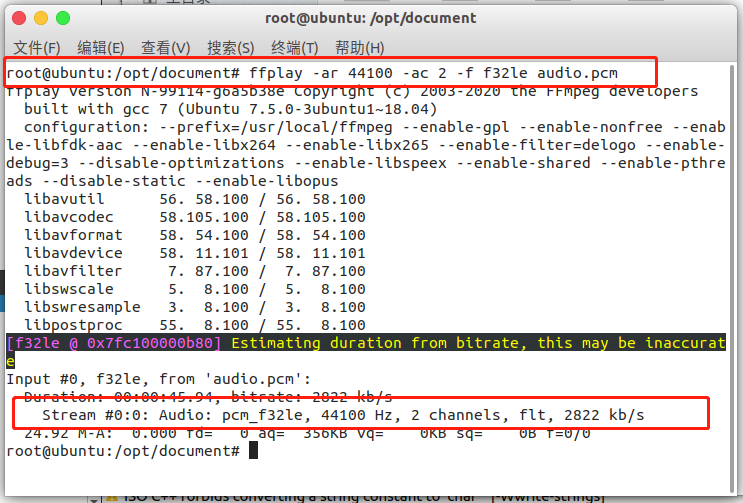The image size is (743, 503).
Task: Click the libavdevice version row
Action: click(x=195, y=253)
